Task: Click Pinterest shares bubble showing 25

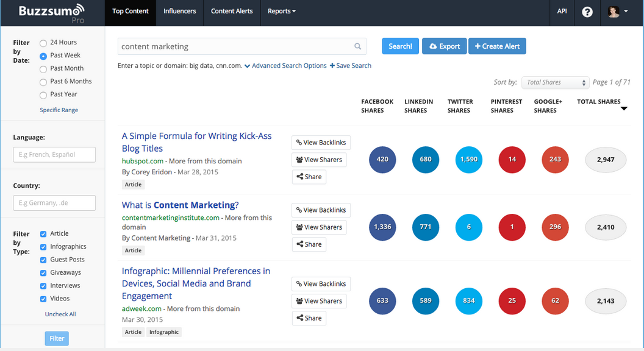Action: tap(512, 301)
